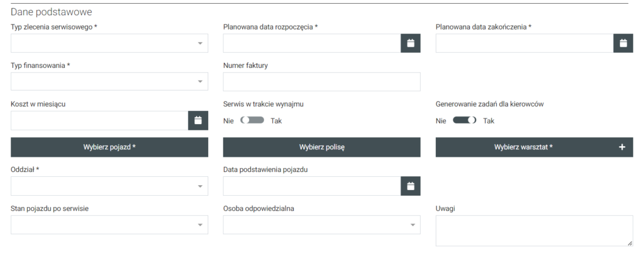Screen dimensions: 644x272
Task: Click plus icon on Wybierz warsztat
Action: (622, 147)
